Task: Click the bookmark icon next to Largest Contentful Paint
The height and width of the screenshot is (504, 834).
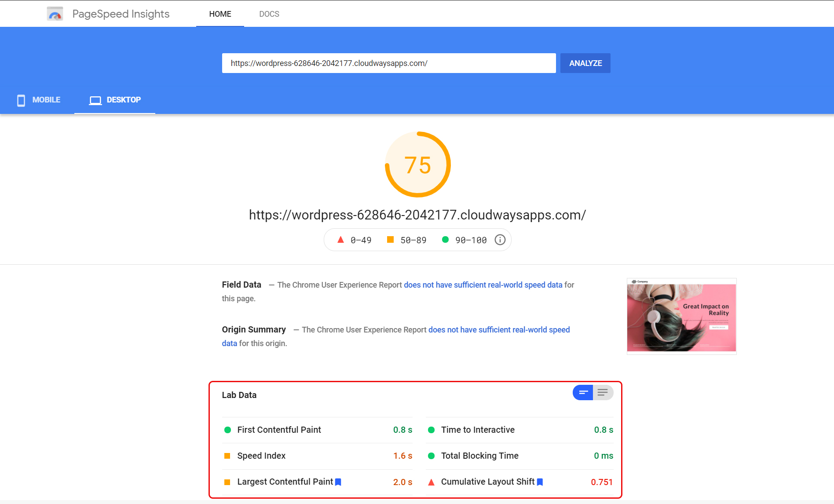Action: point(338,482)
